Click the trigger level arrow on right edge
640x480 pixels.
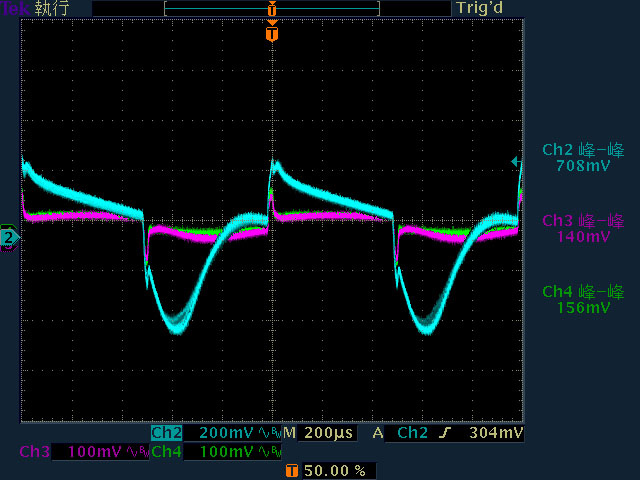tap(516, 162)
